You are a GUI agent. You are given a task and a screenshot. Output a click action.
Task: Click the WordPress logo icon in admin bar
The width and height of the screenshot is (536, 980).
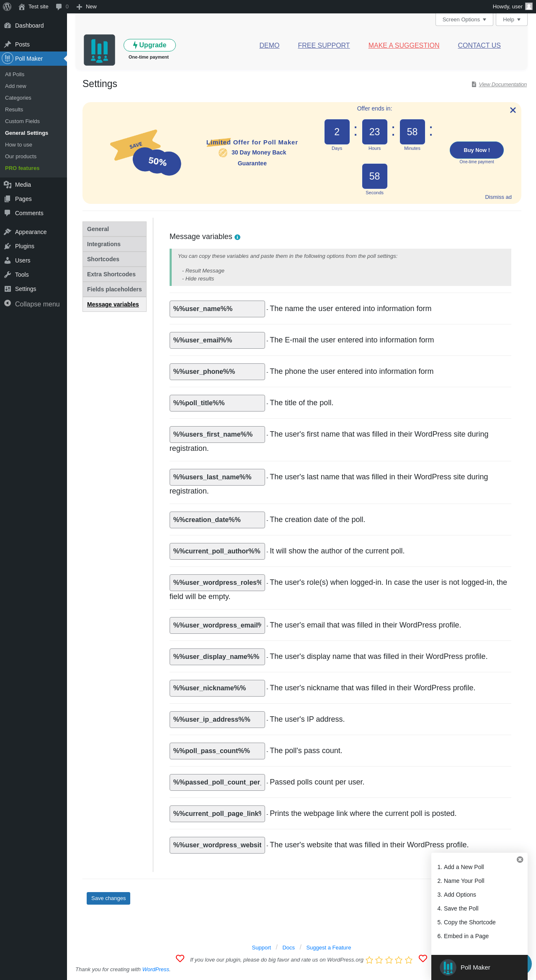click(x=7, y=7)
